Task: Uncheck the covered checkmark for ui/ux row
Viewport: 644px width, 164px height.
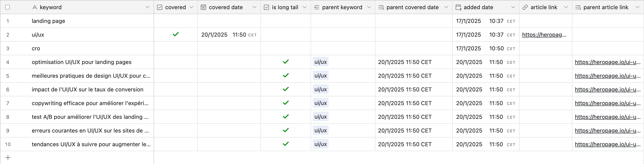Action: (x=175, y=34)
